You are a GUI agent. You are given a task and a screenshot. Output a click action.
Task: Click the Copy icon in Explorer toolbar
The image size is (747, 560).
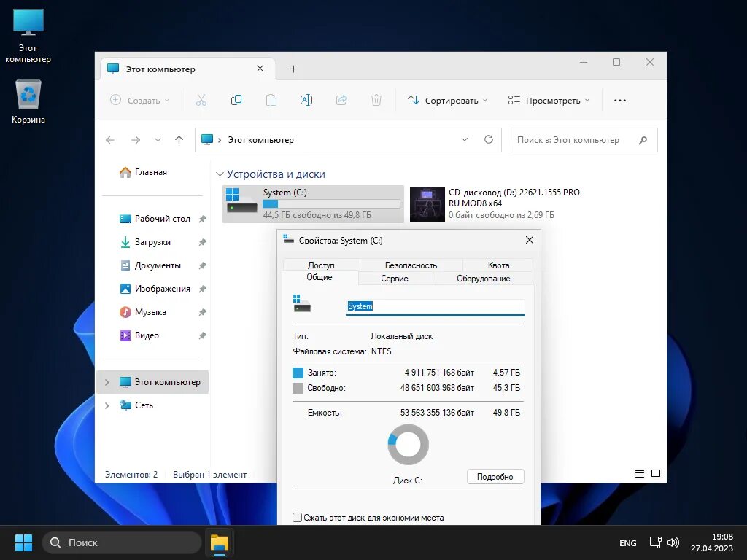(236, 100)
